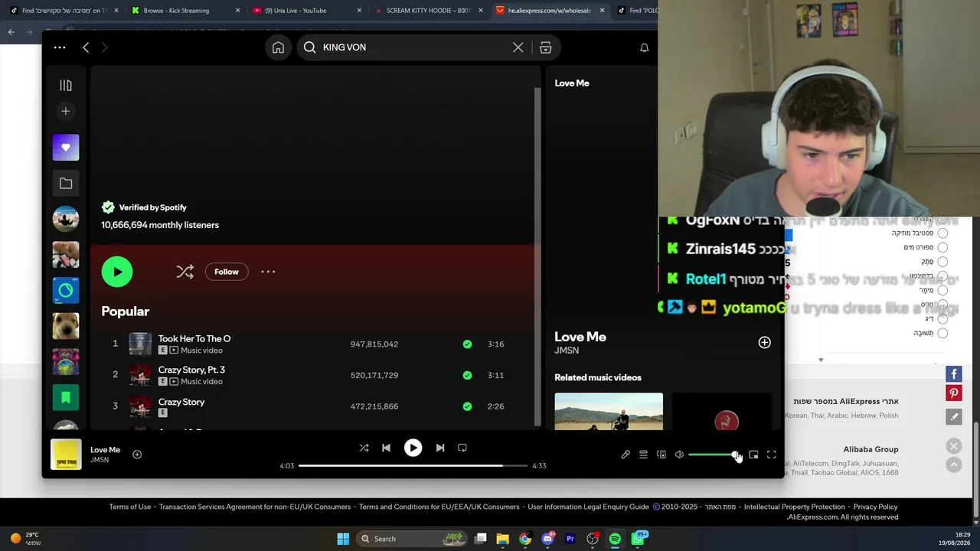Open the play queue

pyautogui.click(x=643, y=455)
